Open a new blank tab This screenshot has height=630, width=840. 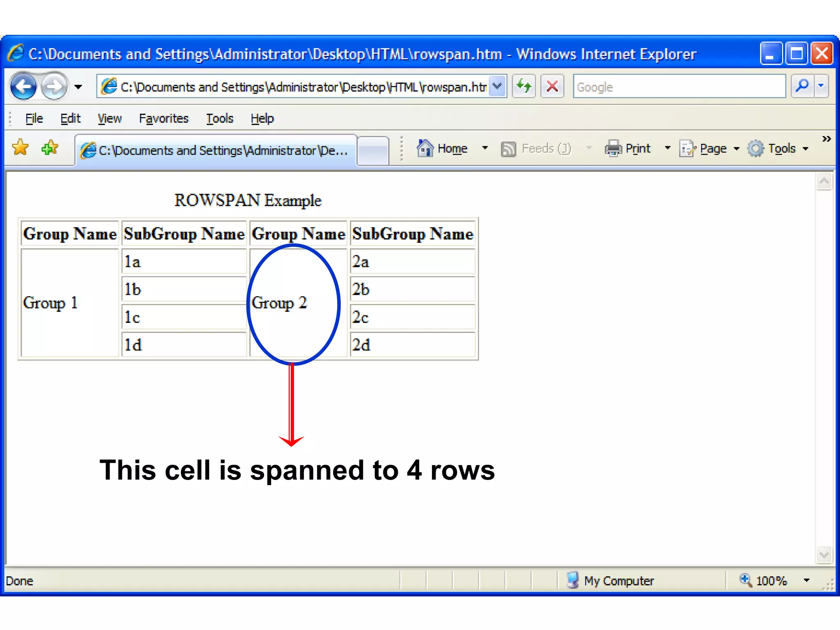click(x=373, y=151)
